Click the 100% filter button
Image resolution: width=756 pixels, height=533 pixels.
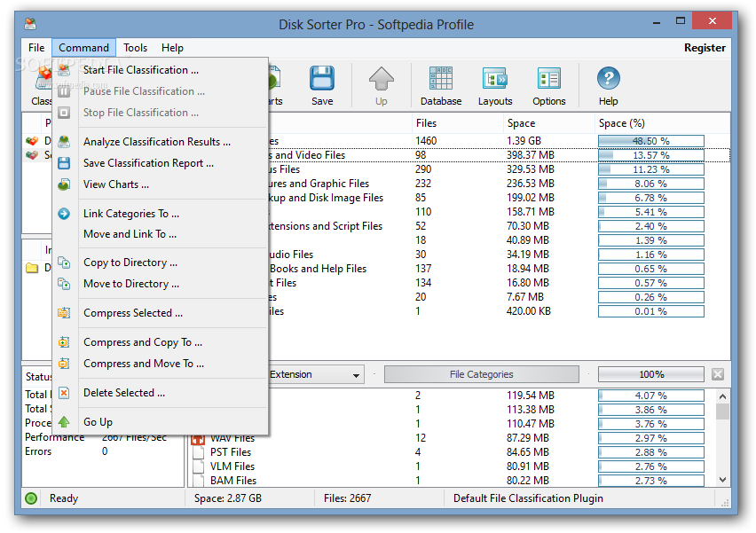651,374
